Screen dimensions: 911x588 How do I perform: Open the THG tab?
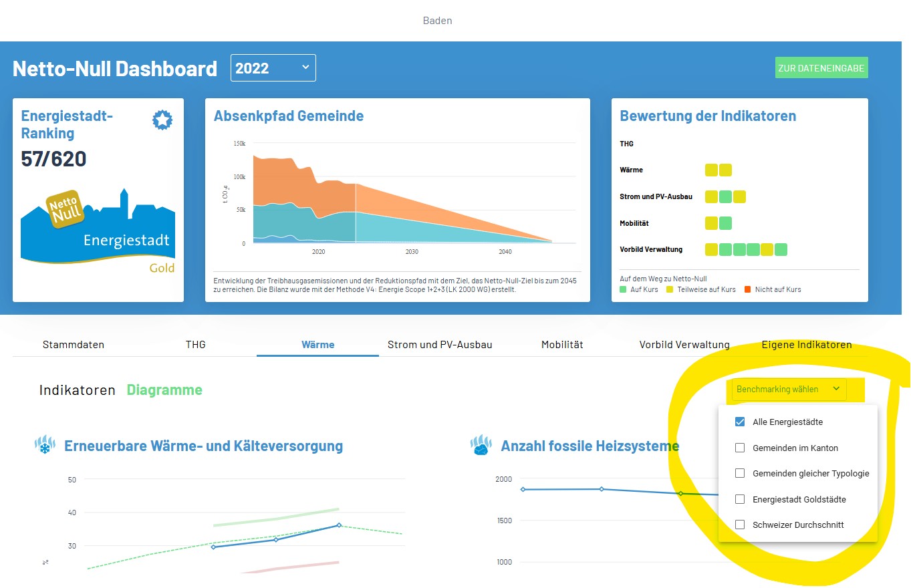pyautogui.click(x=196, y=345)
